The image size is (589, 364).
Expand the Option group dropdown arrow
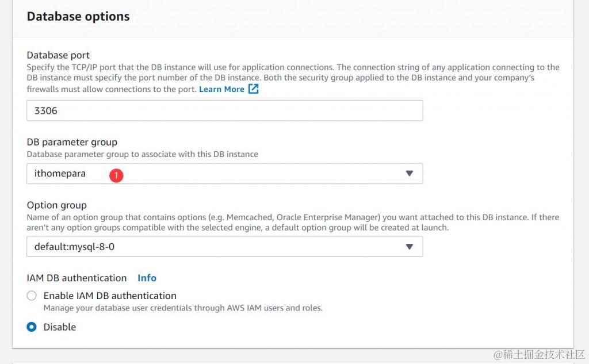pyautogui.click(x=409, y=247)
